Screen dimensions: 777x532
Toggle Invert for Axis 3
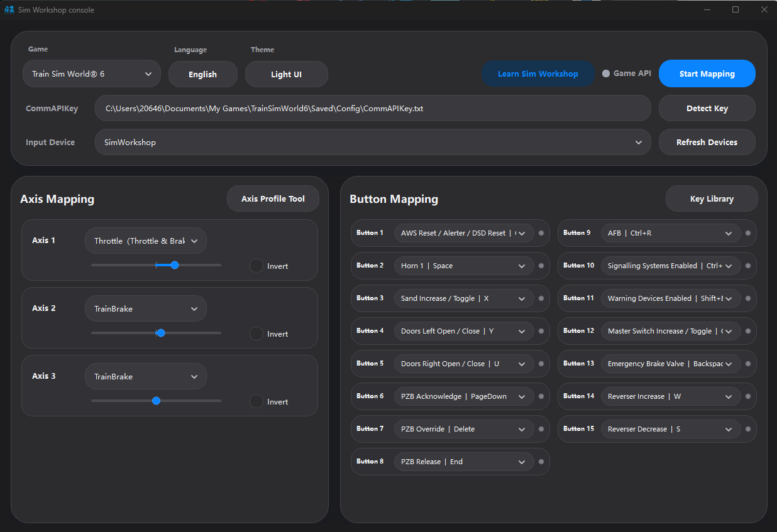256,401
